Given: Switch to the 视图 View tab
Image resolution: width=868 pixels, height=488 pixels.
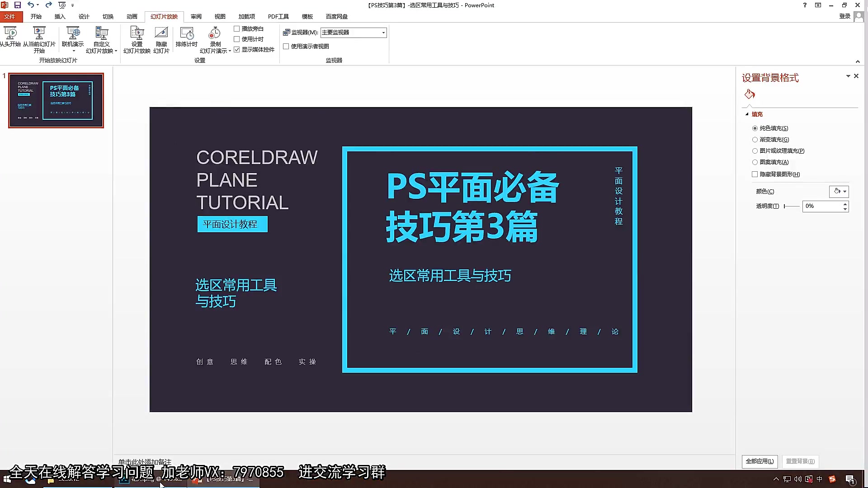Looking at the screenshot, I should pos(220,16).
